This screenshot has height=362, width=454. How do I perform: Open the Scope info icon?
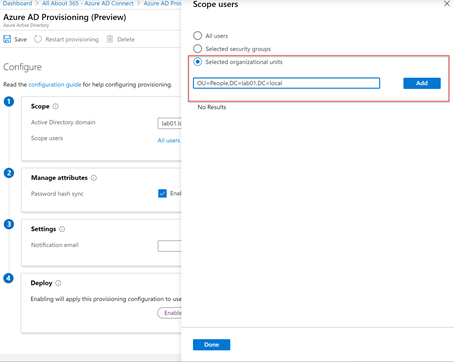pos(56,106)
